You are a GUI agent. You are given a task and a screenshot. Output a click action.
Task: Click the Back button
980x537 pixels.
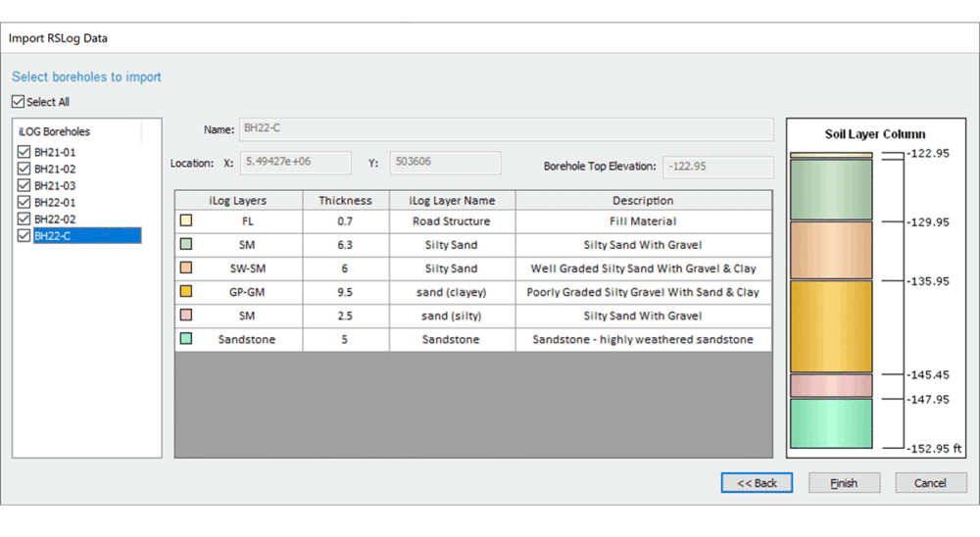coord(757,483)
